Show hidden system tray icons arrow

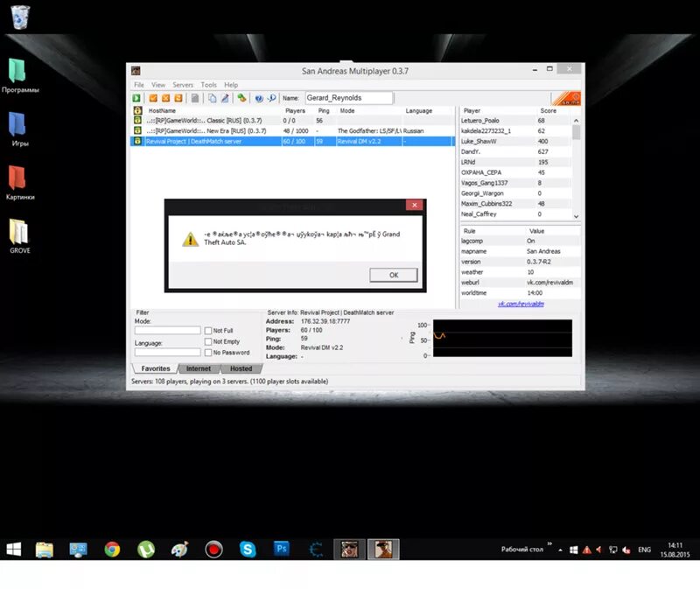click(x=560, y=550)
